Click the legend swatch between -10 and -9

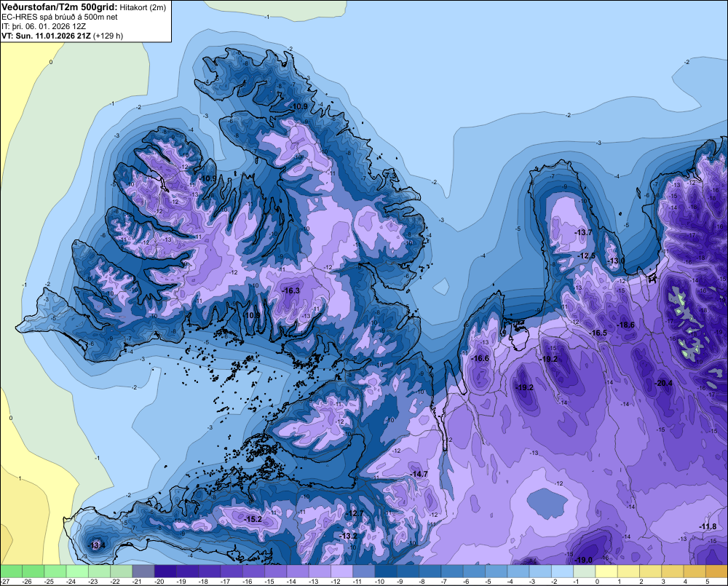click(x=387, y=571)
